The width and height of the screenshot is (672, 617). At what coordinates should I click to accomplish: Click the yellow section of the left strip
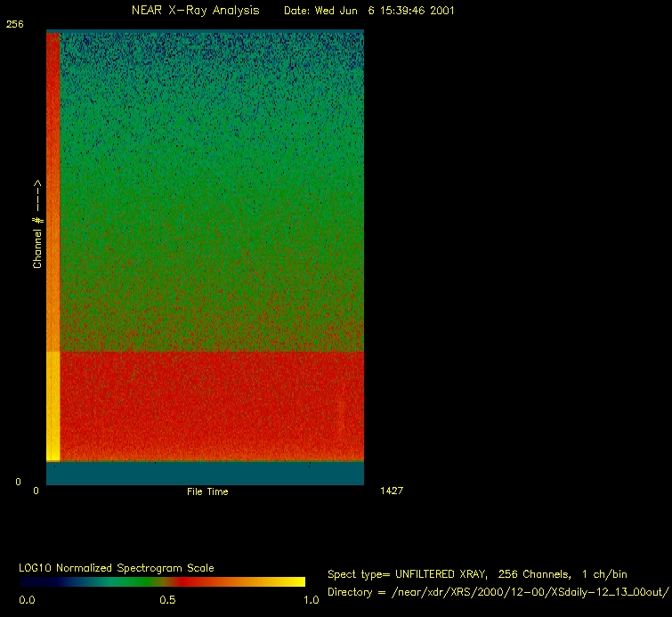[53, 405]
